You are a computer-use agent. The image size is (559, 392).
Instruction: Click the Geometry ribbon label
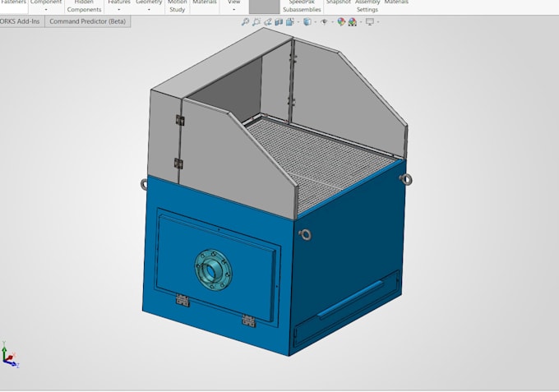coord(149,2)
